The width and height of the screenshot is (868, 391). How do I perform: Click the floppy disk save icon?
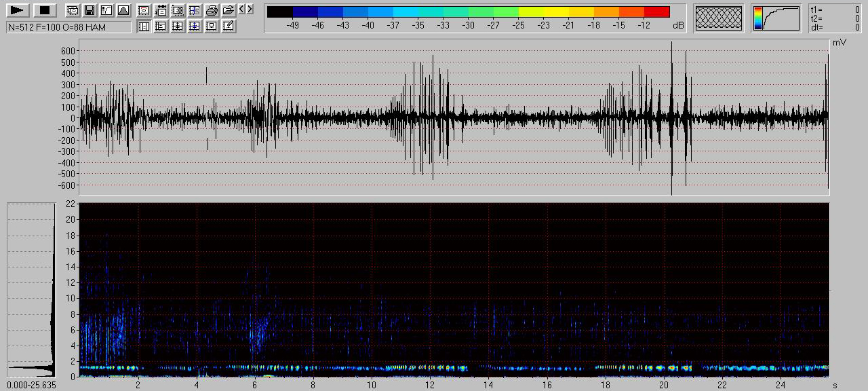point(90,10)
